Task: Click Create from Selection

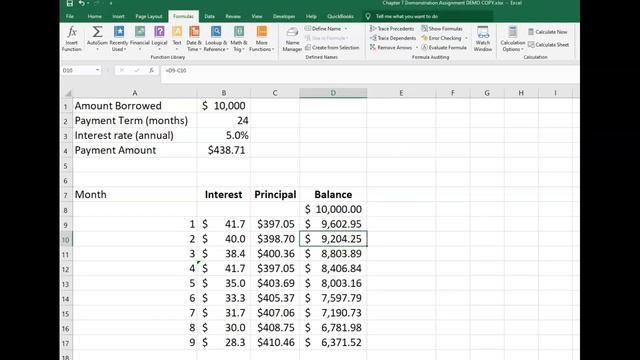Action: pos(332,47)
